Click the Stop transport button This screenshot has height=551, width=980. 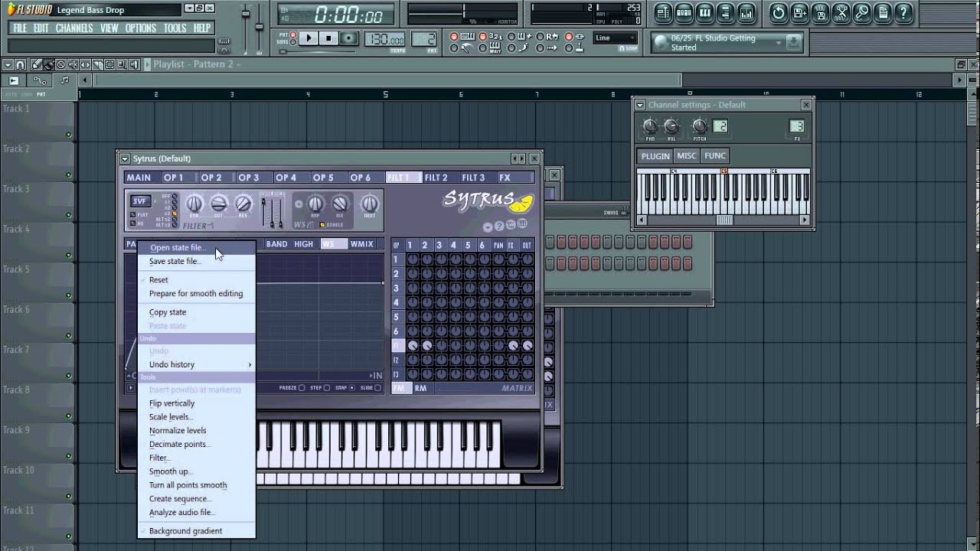[x=328, y=38]
